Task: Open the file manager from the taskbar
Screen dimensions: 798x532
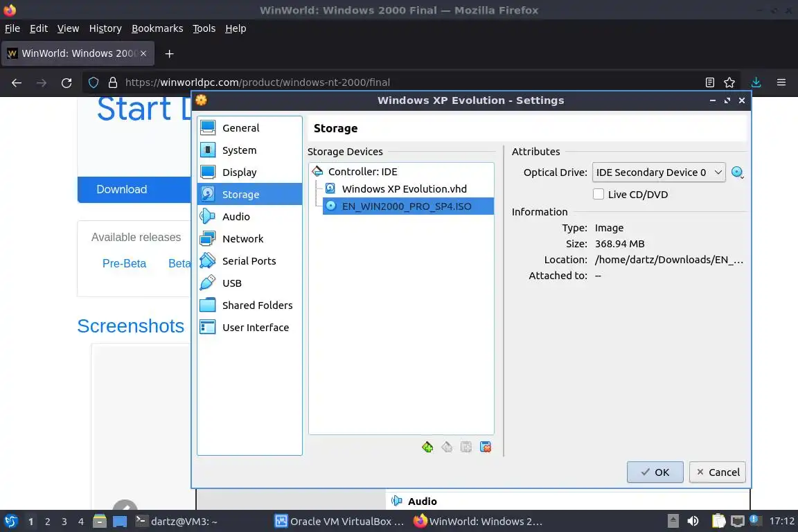Action: pos(100,521)
